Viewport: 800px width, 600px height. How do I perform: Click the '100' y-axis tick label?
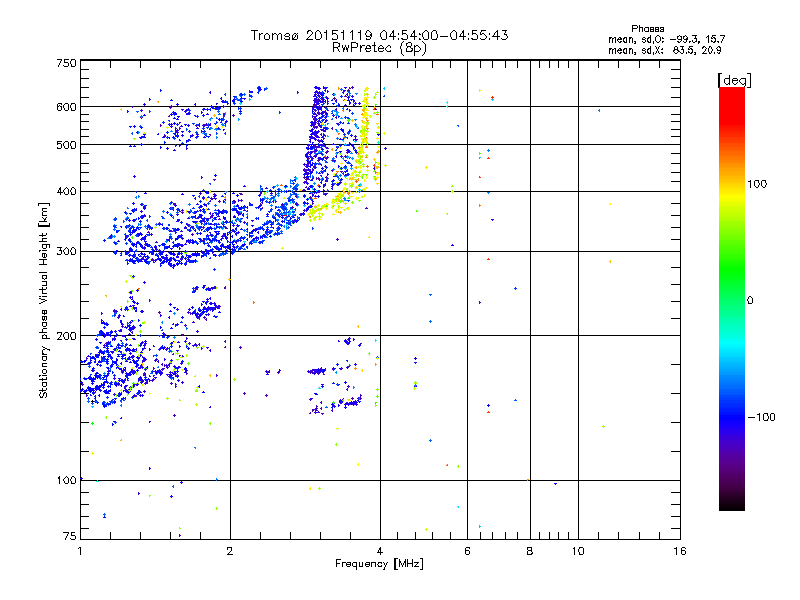[x=66, y=481]
